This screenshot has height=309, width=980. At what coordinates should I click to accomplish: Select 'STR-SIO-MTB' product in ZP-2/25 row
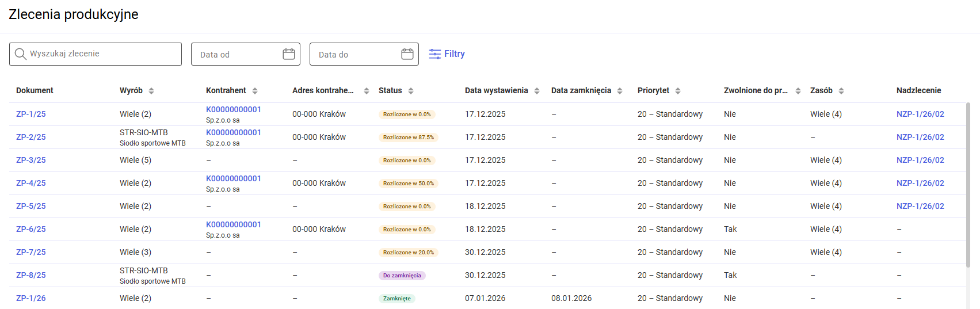pyautogui.click(x=144, y=132)
